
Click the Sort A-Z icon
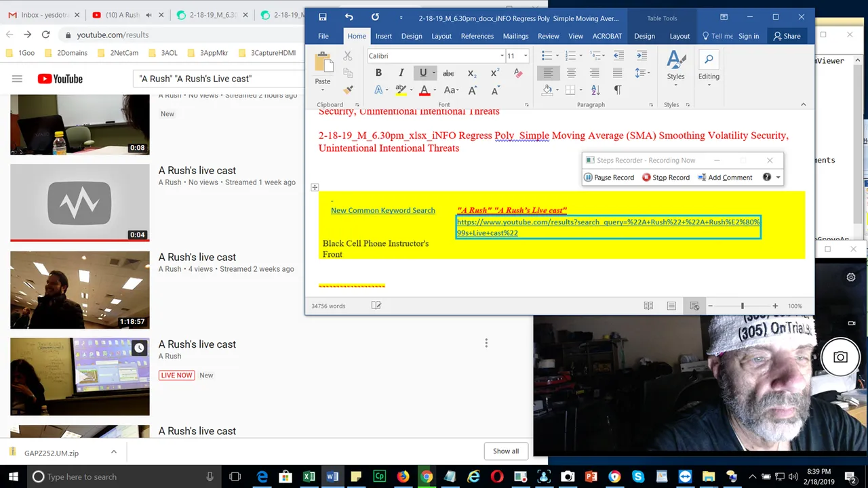(x=595, y=89)
